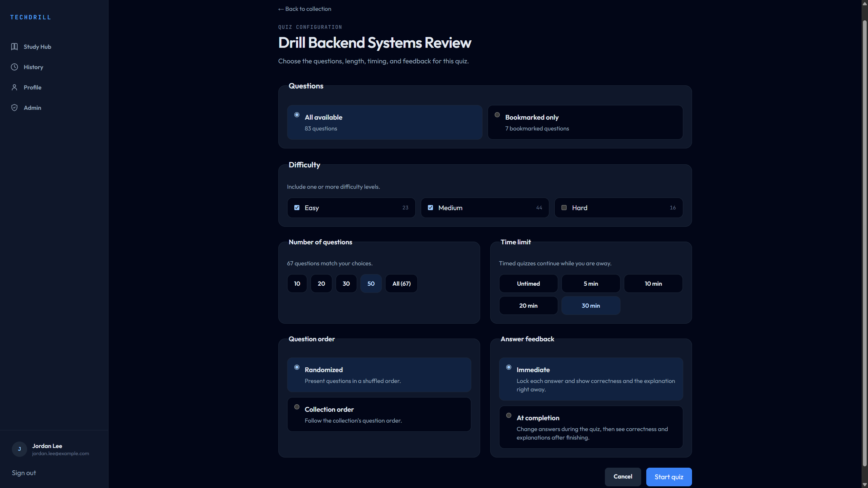Choose 30 questions

346,284
